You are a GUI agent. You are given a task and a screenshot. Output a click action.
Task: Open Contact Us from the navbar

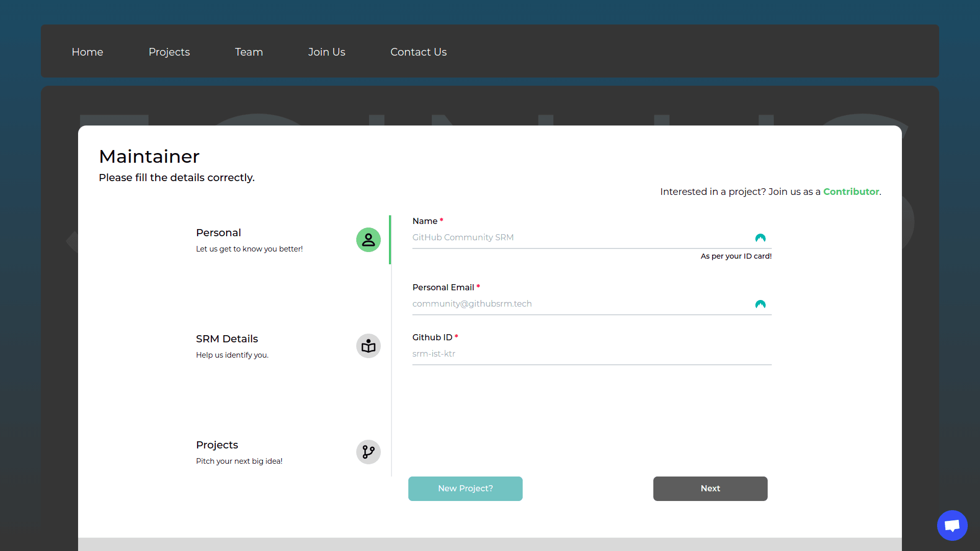[419, 52]
